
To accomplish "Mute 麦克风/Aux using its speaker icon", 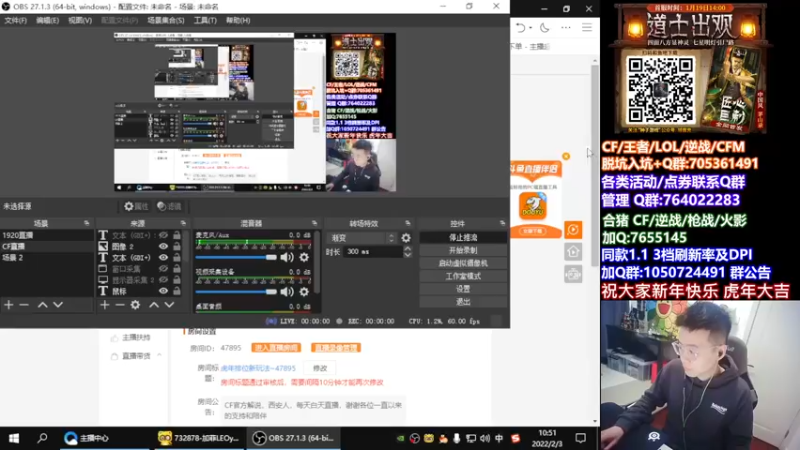I will point(287,257).
